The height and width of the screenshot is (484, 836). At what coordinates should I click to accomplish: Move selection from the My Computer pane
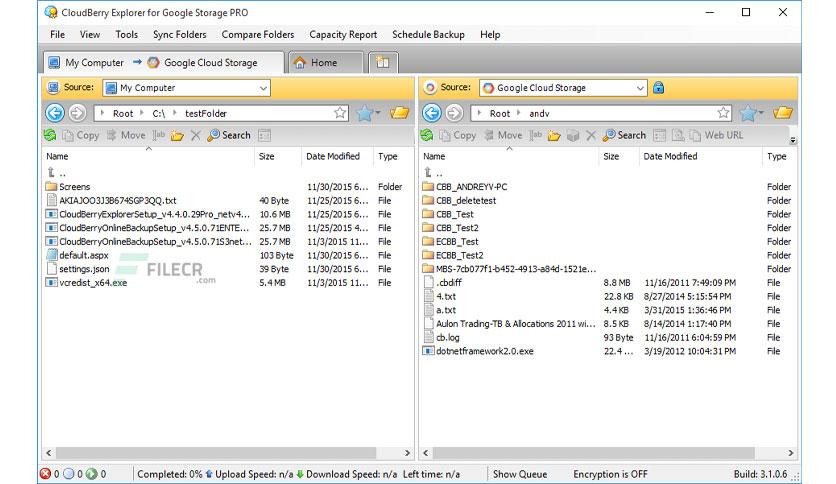point(126,135)
